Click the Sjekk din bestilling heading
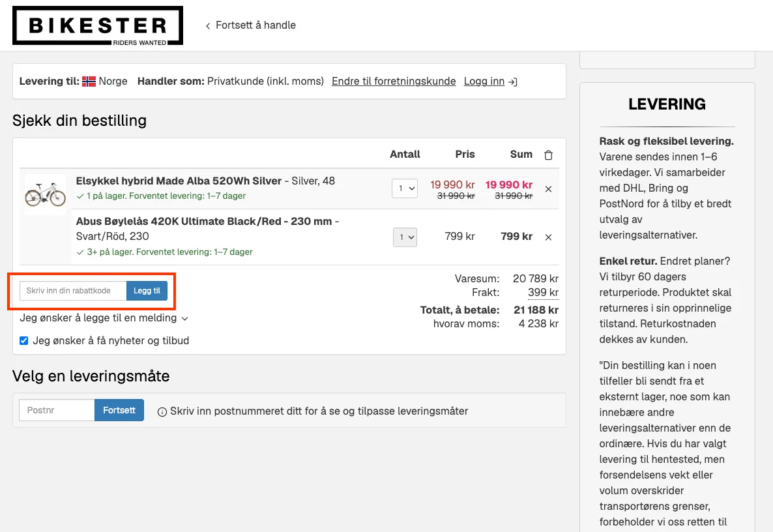This screenshot has height=532, width=773. [80, 121]
